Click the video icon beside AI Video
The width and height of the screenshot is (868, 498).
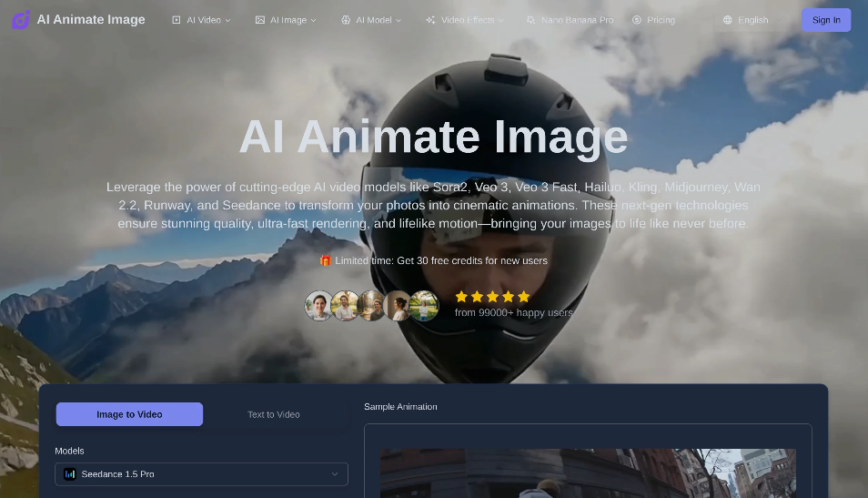point(177,20)
